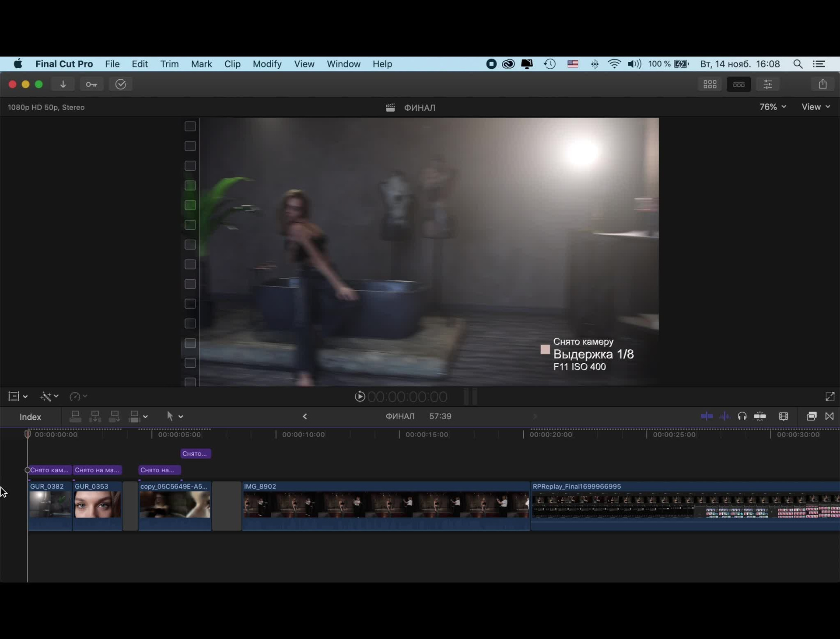Open the effects browser icon
840x639 pixels.
812,416
